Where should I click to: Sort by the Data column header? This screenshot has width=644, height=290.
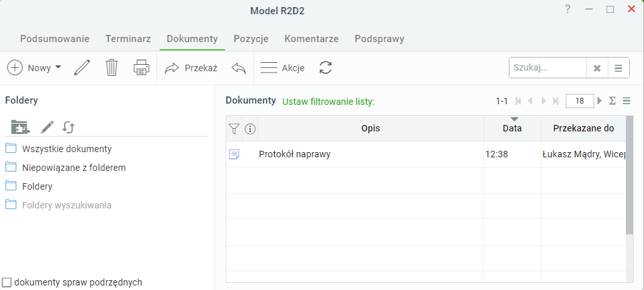tap(512, 128)
